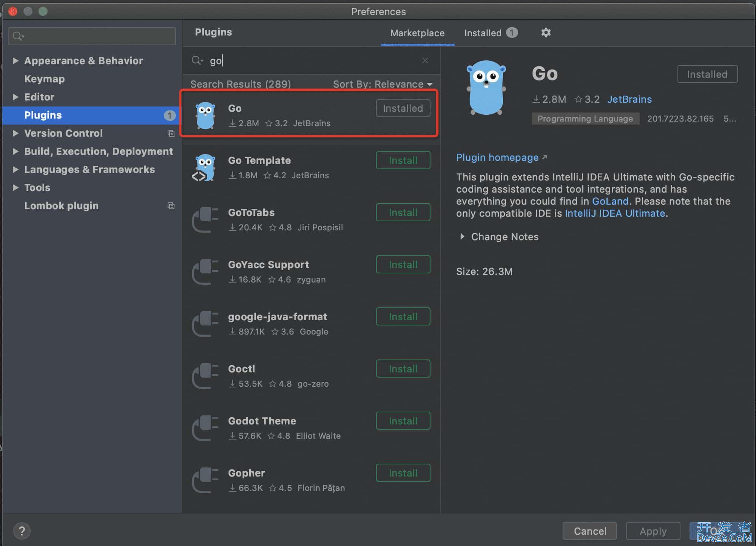The width and height of the screenshot is (756, 546).
Task: Click the Size: 26.3M text
Action: (x=484, y=271)
